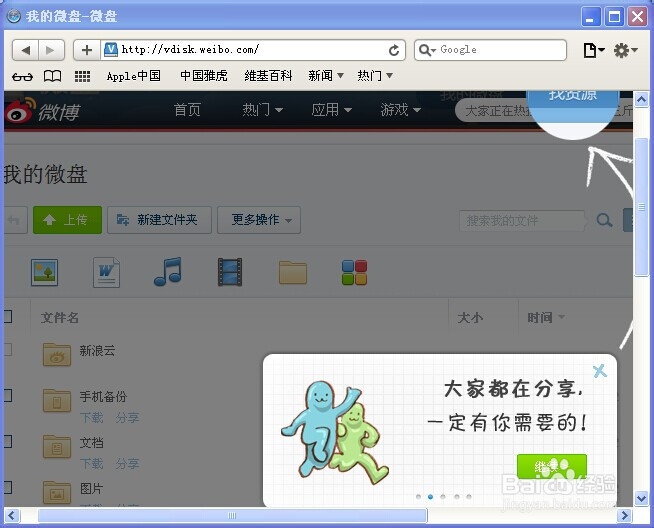
Task: Click the URL address field
Action: (x=254, y=50)
